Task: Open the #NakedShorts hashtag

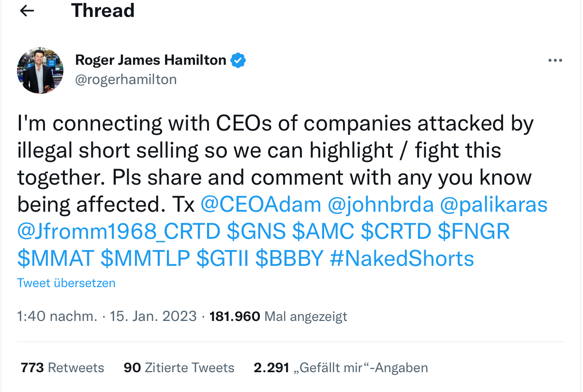Action: point(403,259)
